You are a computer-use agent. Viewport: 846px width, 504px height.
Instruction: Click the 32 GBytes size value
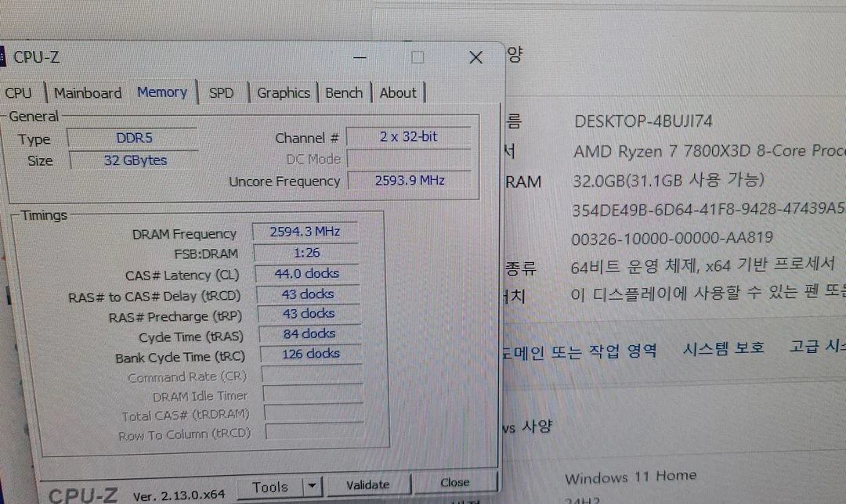(x=135, y=160)
